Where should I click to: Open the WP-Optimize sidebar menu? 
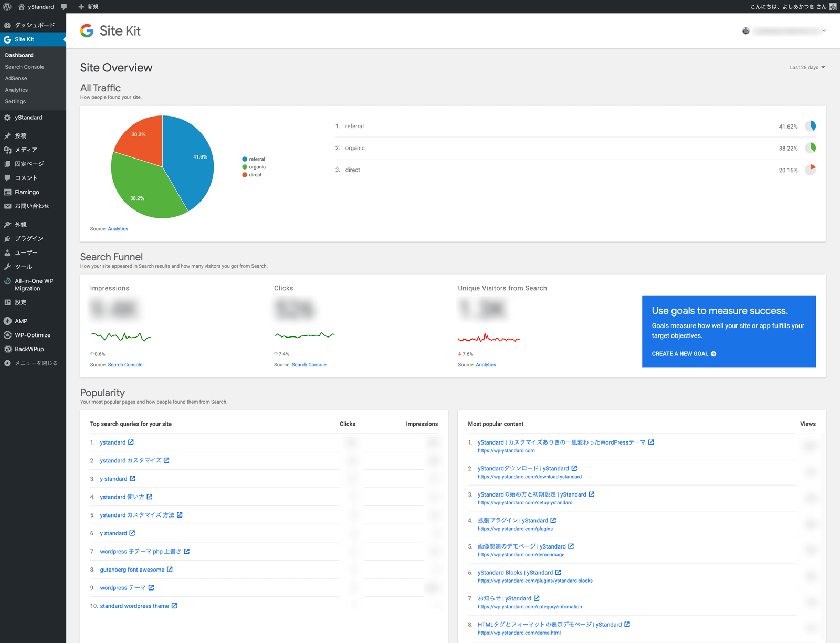[x=33, y=335]
